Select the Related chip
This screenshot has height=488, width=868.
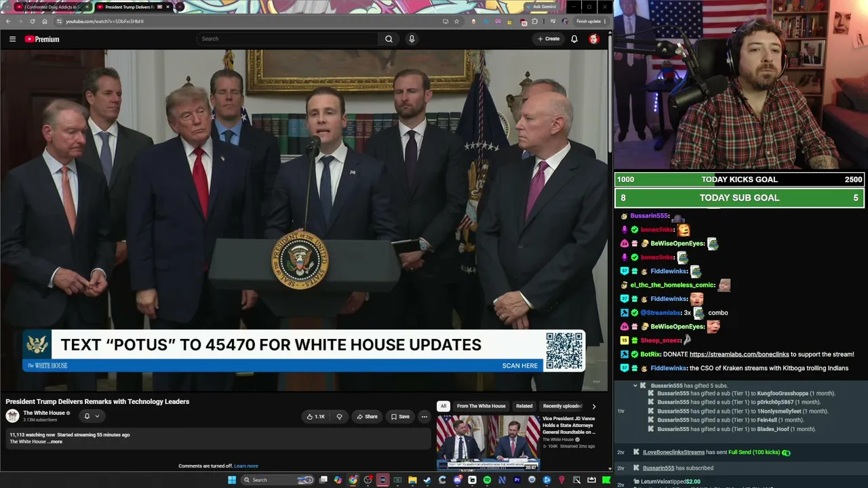(x=524, y=406)
